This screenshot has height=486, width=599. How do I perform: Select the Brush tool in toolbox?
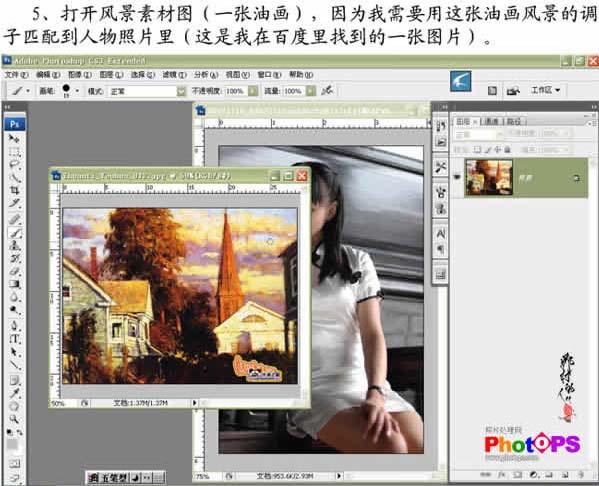(14, 232)
